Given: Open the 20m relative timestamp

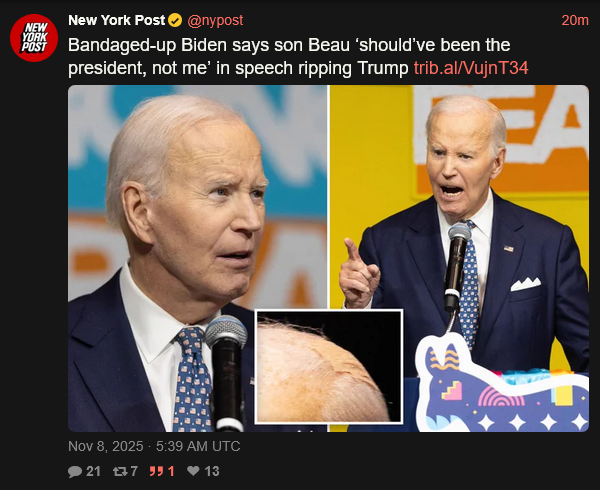Looking at the screenshot, I should pos(575,20).
